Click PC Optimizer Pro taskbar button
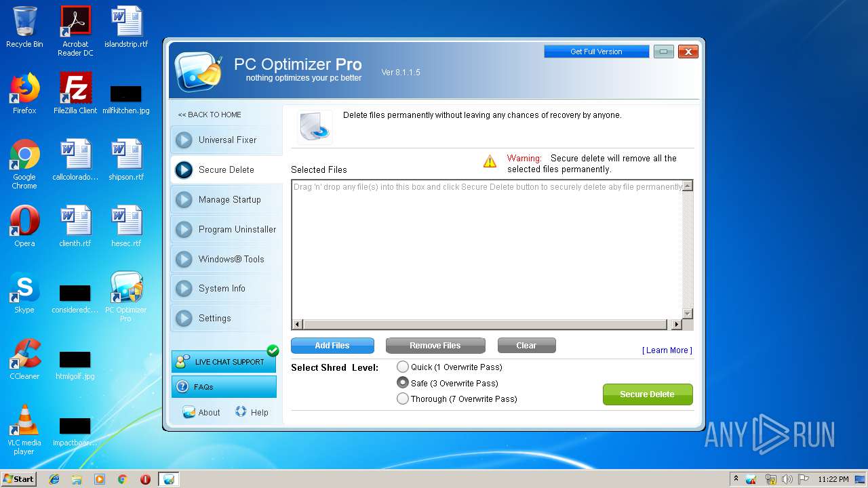 coord(169,479)
